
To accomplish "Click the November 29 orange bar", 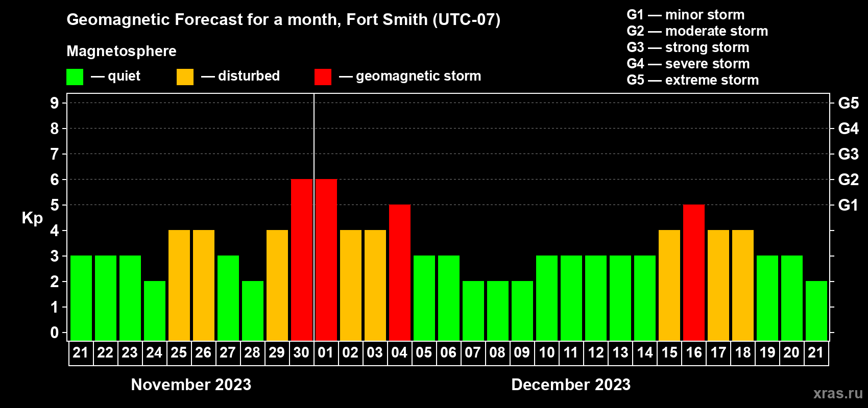I will pos(277,286).
